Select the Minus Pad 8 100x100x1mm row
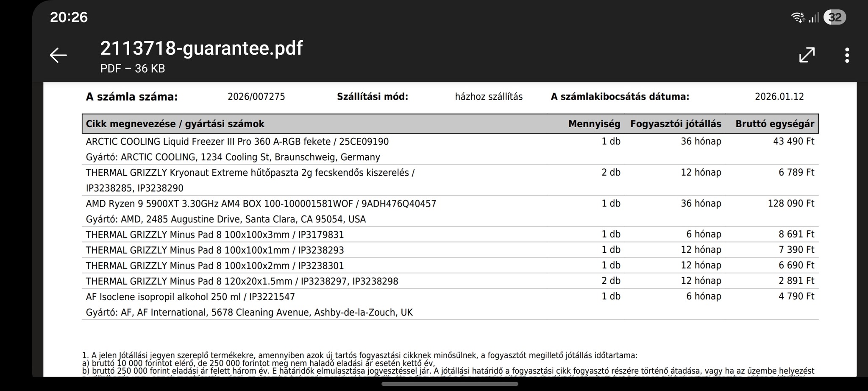This screenshot has width=868, height=391. (x=450, y=250)
